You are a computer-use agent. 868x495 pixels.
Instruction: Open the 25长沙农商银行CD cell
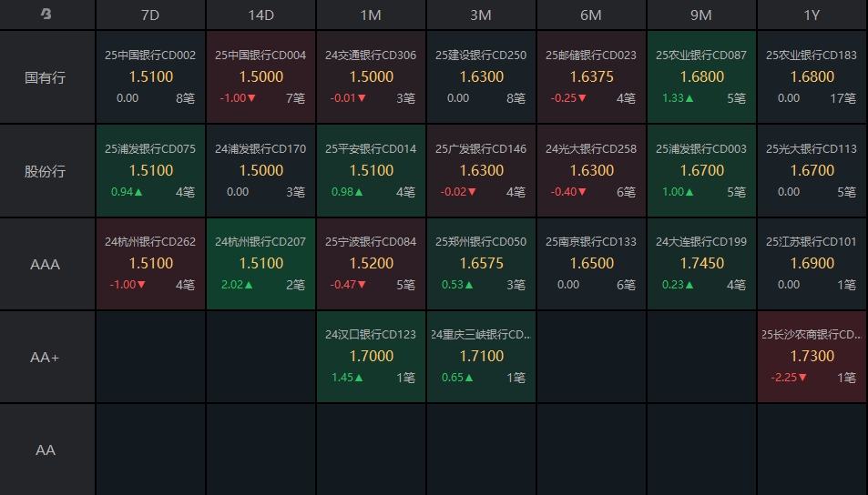point(812,356)
